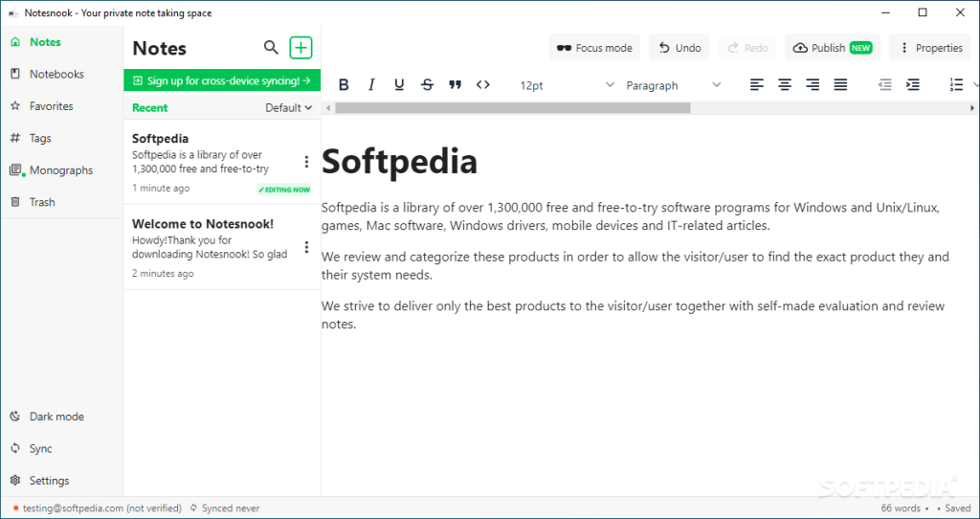Screen dimensions: 980x519
Task: Click the EDITING NOW badge
Action: [x=284, y=190]
